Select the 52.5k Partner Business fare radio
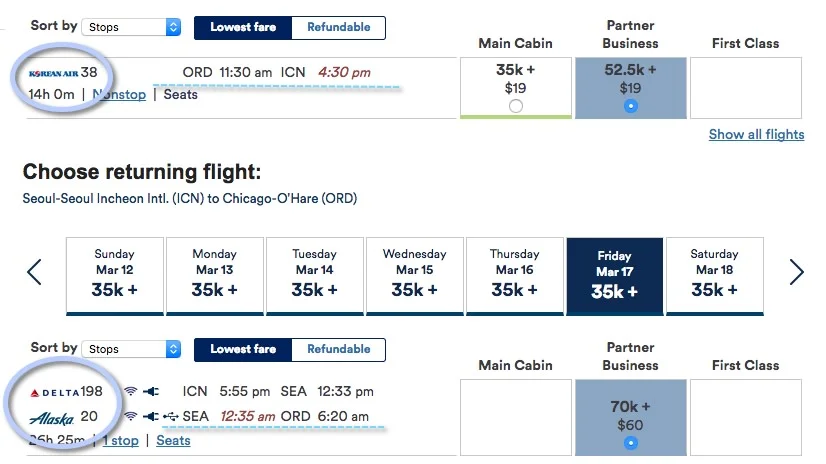 pyautogui.click(x=631, y=106)
